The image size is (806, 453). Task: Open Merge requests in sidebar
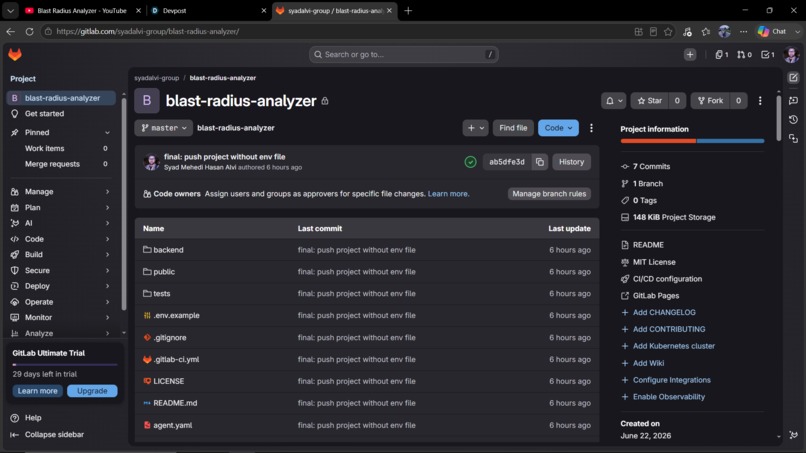tap(61, 164)
